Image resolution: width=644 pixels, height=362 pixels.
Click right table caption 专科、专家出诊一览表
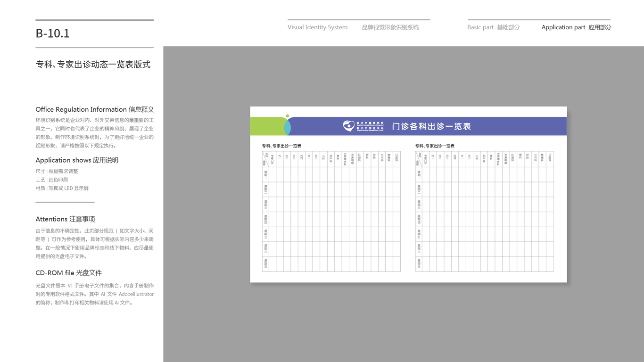435,146
